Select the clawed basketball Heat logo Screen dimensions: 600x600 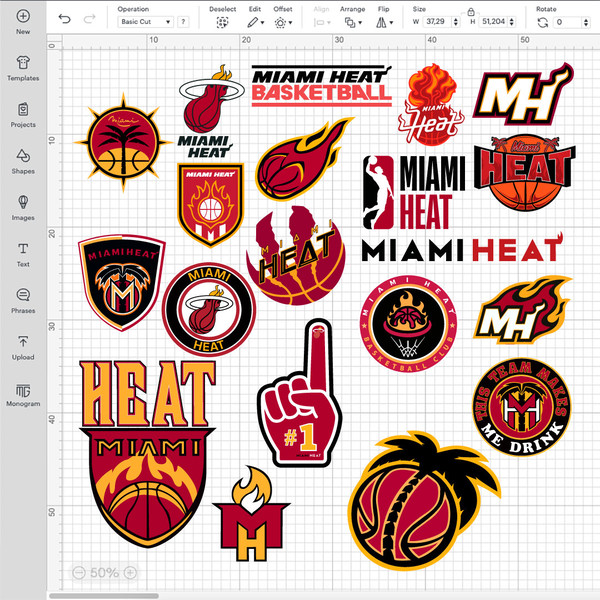(x=295, y=255)
